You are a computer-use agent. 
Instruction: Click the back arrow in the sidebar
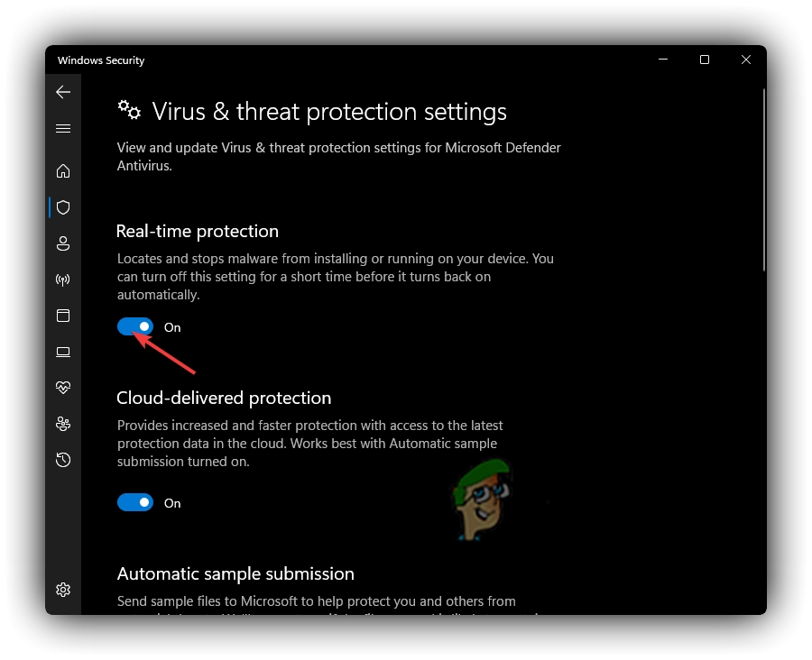[x=63, y=92]
